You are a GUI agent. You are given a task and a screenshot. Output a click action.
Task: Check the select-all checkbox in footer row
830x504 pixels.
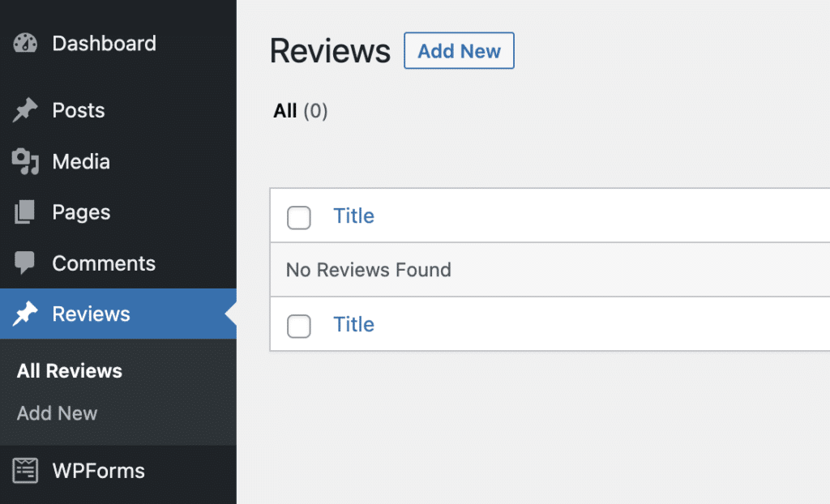(298, 326)
